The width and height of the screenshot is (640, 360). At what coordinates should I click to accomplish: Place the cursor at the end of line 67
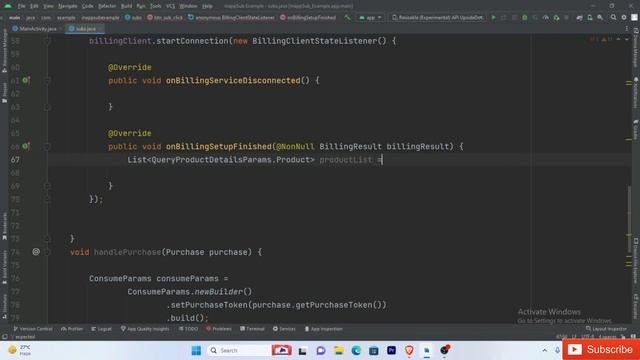click(x=383, y=160)
